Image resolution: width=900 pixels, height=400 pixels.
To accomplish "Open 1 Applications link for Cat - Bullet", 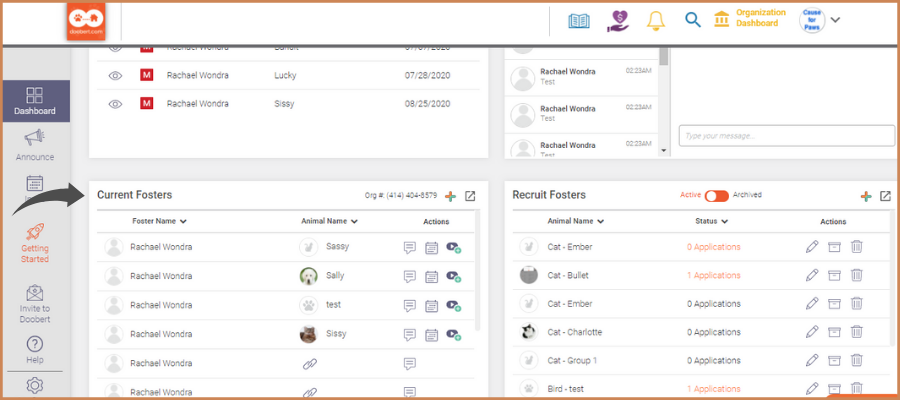I will (713, 275).
